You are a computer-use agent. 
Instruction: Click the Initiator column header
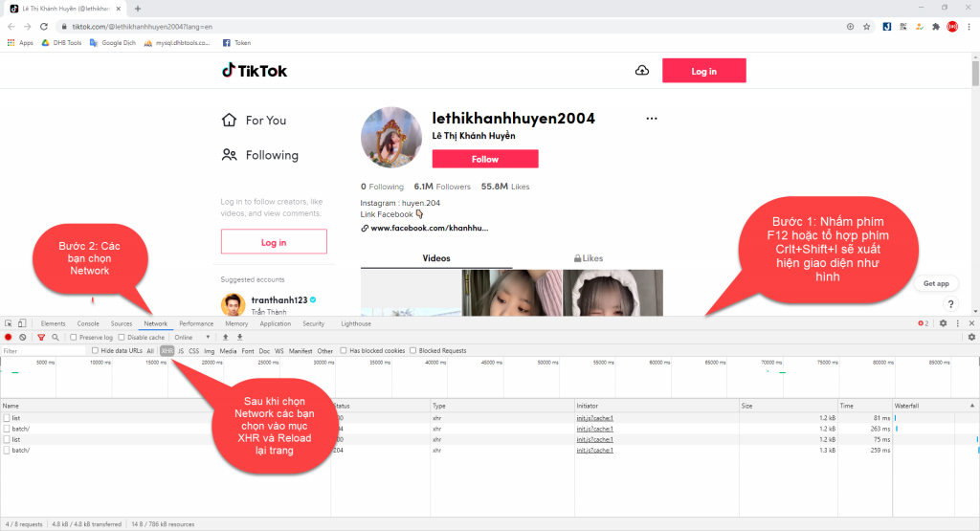(x=657, y=406)
